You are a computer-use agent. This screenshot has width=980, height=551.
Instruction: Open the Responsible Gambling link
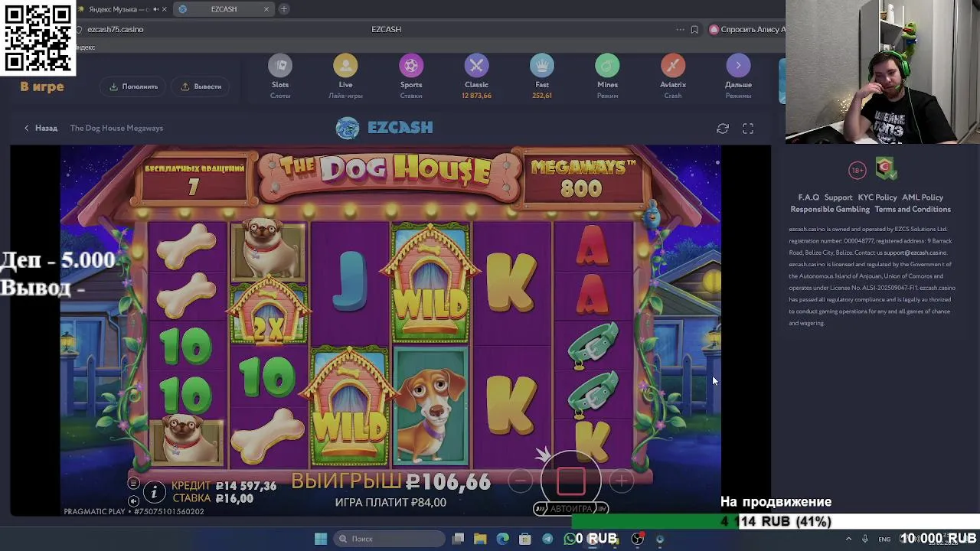[830, 209]
